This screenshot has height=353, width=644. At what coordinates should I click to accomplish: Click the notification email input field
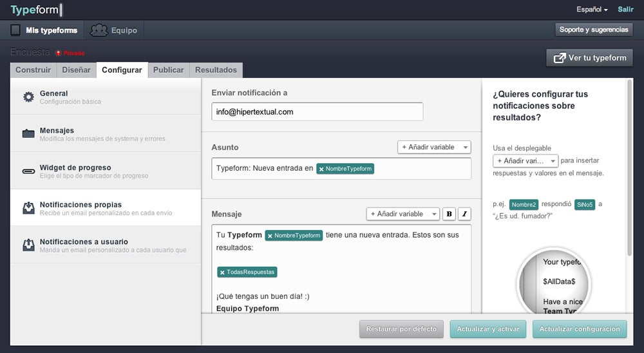coord(317,111)
